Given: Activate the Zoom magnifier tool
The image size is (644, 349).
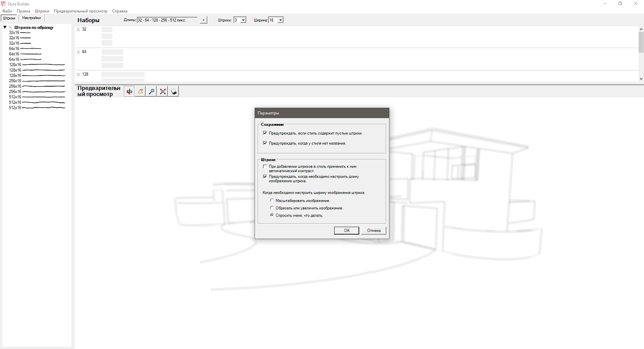Looking at the screenshot, I should click(x=151, y=92).
